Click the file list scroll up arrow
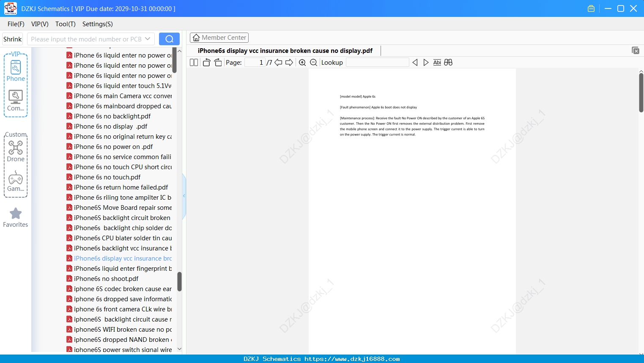644x363 pixels. (179, 51)
